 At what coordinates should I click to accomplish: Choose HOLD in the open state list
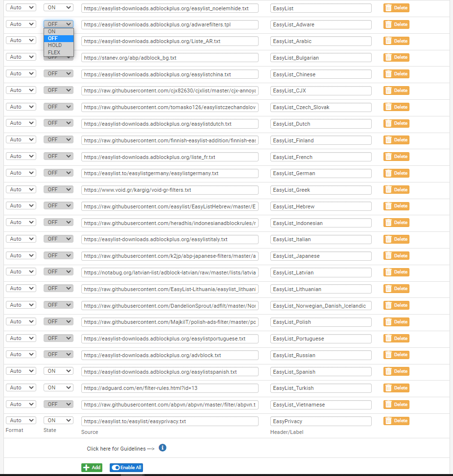click(55, 45)
